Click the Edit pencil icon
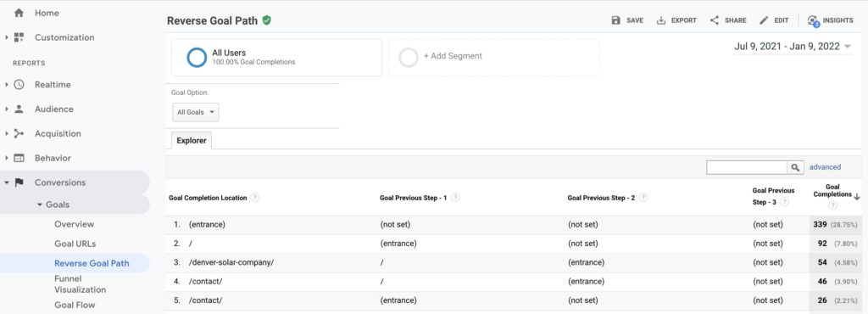The image size is (868, 314). coord(764,20)
